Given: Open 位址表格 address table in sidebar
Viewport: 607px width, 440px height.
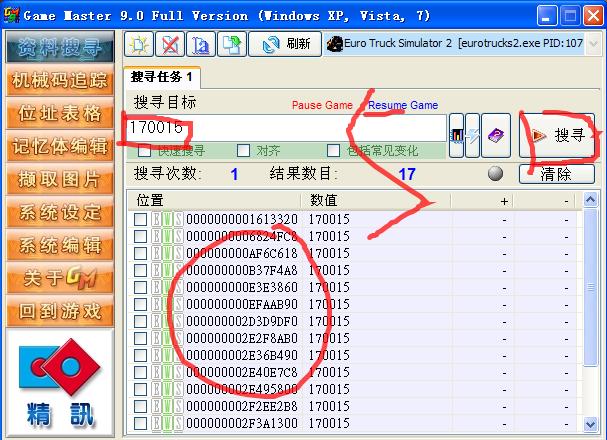Looking at the screenshot, I should click(59, 113).
